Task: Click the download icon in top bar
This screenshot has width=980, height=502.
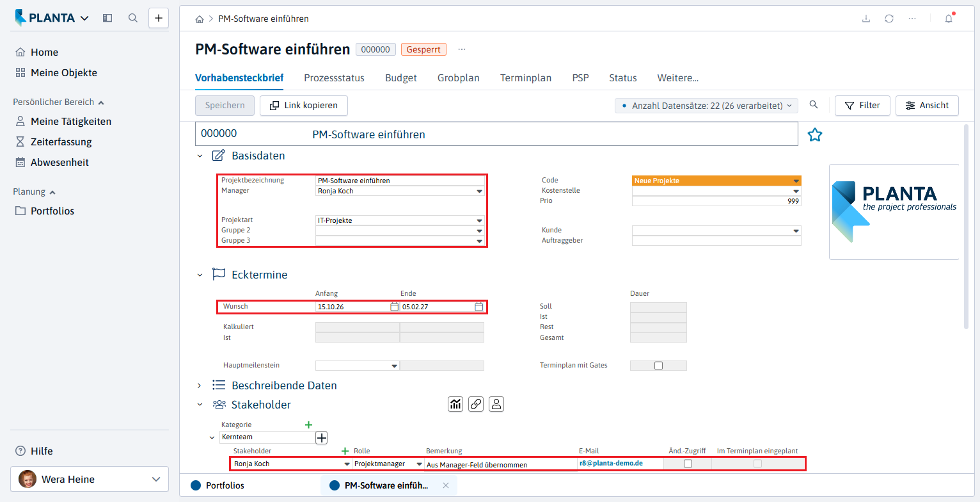Action: coord(866,19)
